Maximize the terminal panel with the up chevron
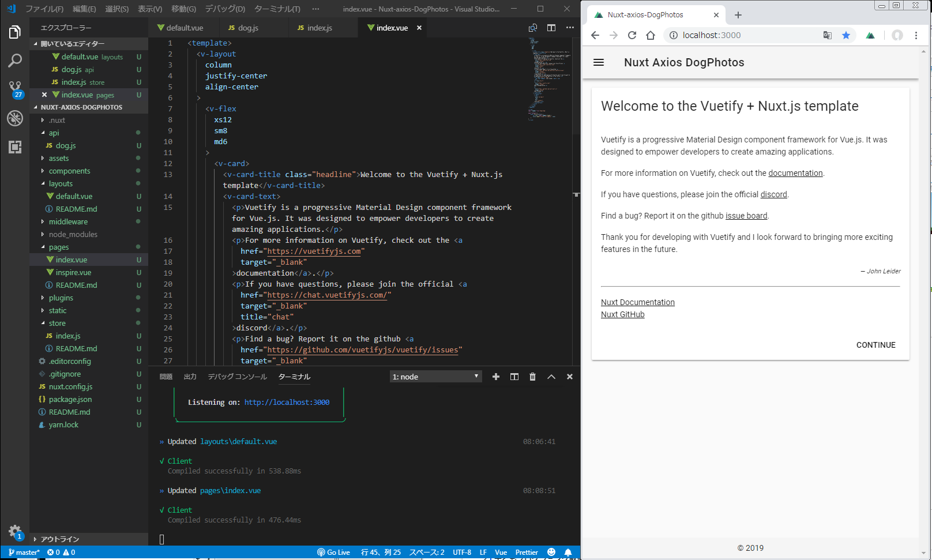 (x=551, y=377)
